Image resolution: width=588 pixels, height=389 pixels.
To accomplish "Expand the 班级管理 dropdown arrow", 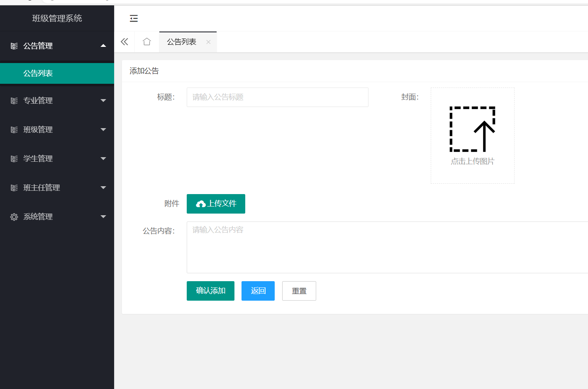I will pos(103,129).
